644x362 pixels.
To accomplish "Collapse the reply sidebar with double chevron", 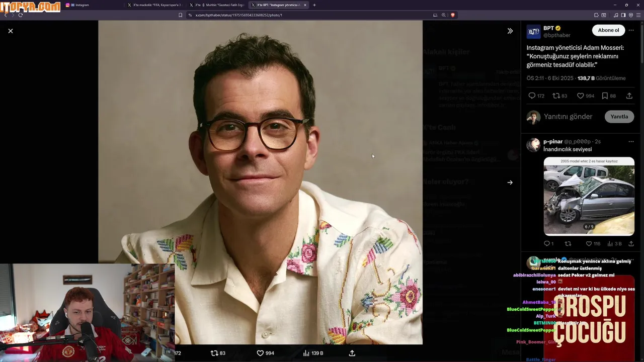I will [x=510, y=31].
